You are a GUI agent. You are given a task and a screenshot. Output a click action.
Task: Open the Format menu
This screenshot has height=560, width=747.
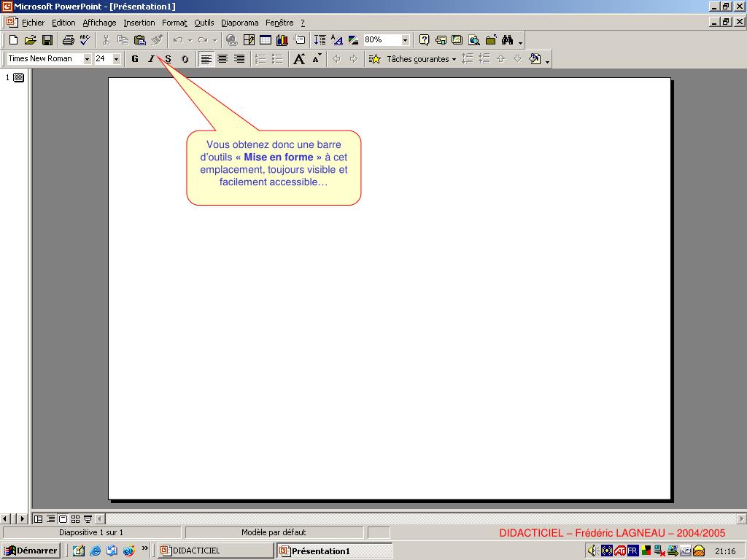point(174,23)
